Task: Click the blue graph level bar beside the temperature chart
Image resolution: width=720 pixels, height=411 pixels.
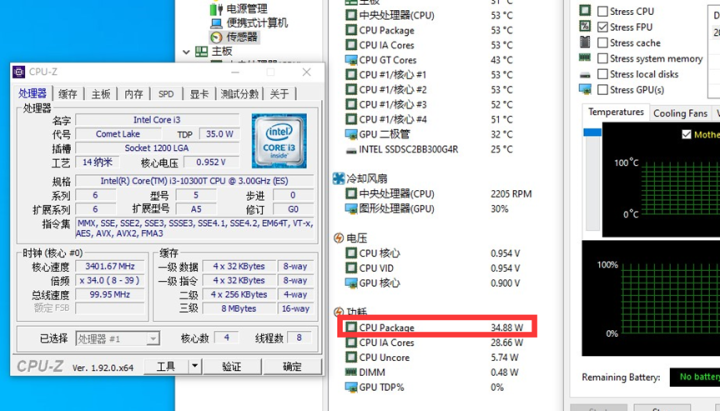Action: [592, 132]
